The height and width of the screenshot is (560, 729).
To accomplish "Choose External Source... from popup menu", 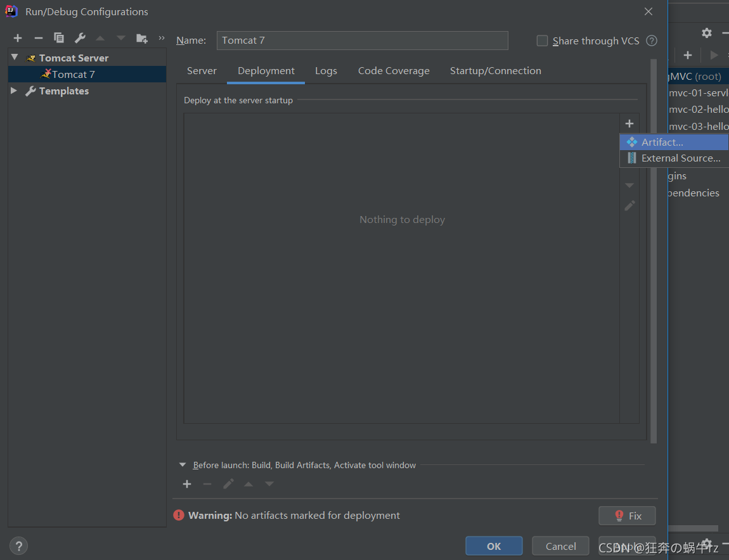I will tap(674, 158).
